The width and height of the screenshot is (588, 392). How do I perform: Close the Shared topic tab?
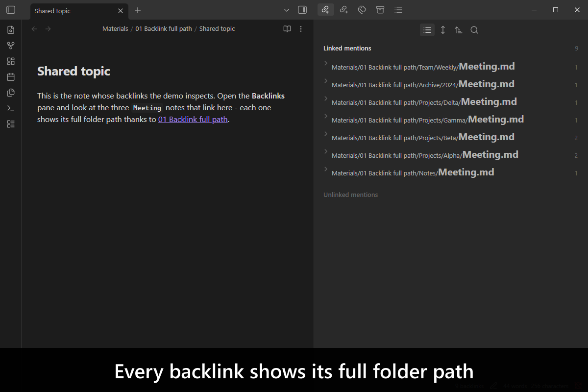[x=121, y=11]
